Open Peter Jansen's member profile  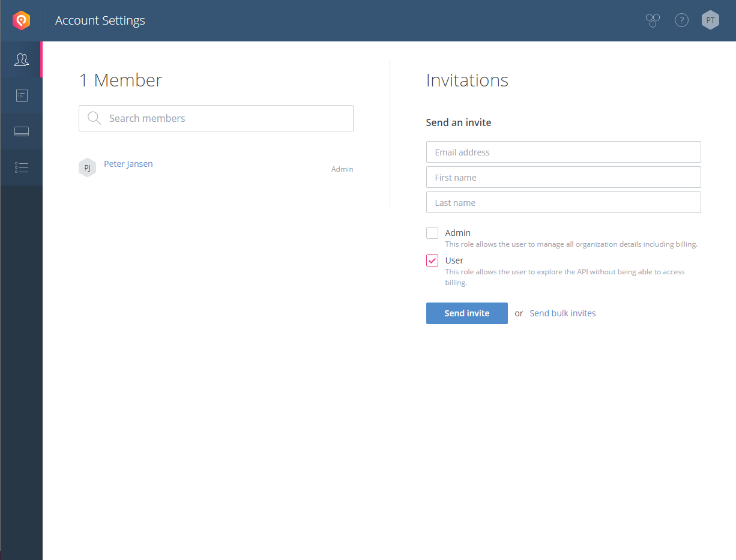(x=128, y=164)
